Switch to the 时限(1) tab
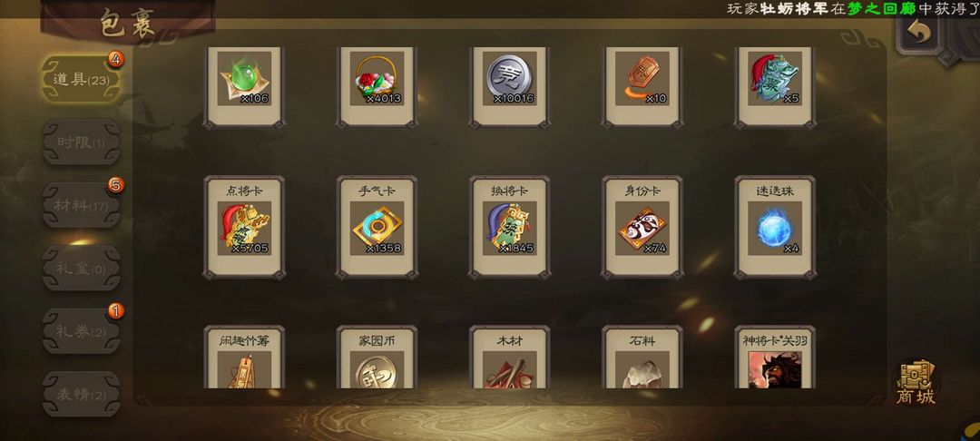The image size is (980, 441). tap(81, 142)
